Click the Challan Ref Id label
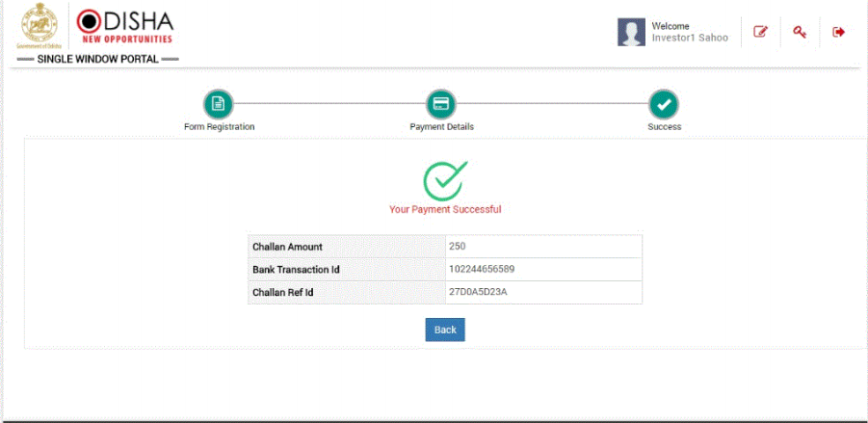The height and width of the screenshot is (423, 868). tap(283, 292)
